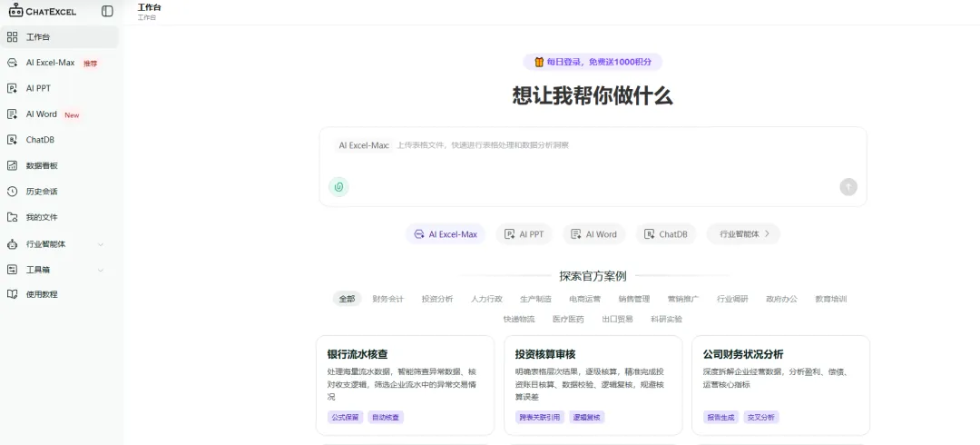
Task: Choose the AI Excel-Max mode chip
Action: (446, 234)
